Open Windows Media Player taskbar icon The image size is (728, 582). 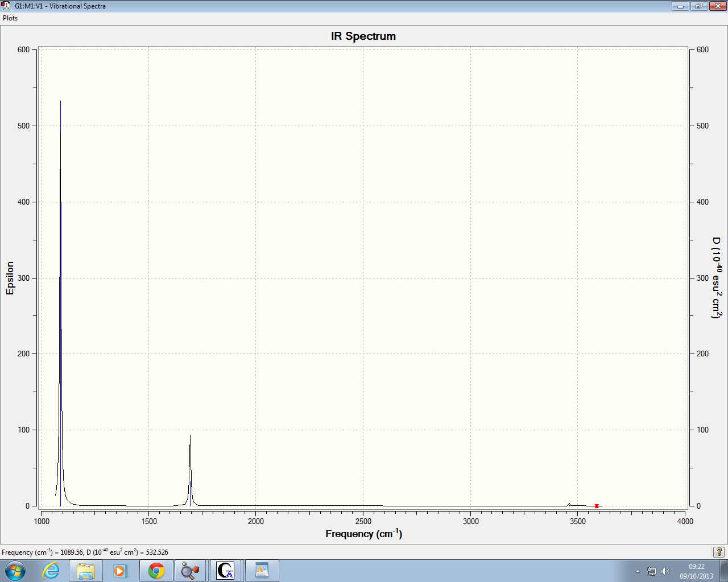(121, 570)
